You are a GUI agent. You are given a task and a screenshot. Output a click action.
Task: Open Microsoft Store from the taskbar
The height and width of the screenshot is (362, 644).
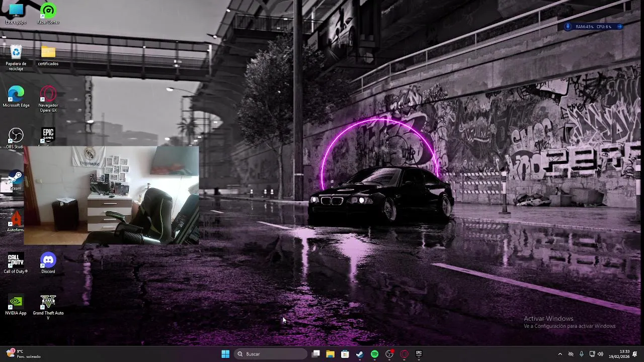(345, 354)
